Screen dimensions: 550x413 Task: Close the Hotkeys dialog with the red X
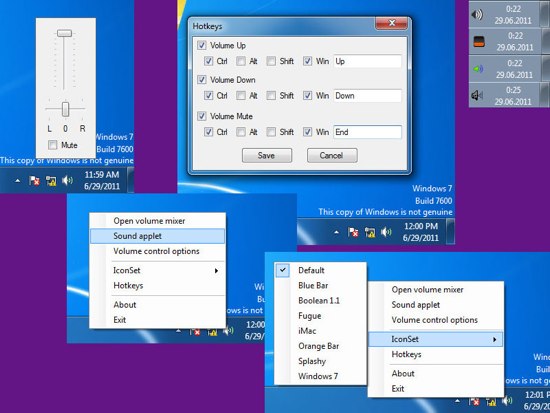tap(391, 23)
